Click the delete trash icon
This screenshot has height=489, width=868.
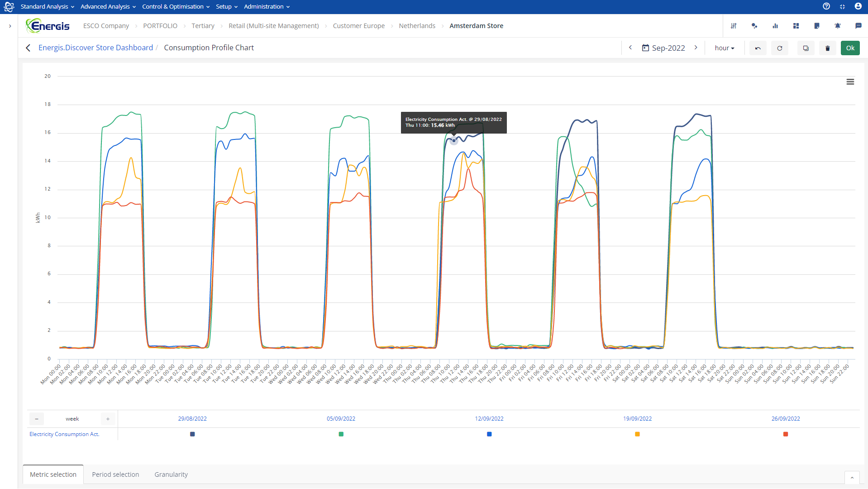pyautogui.click(x=827, y=48)
